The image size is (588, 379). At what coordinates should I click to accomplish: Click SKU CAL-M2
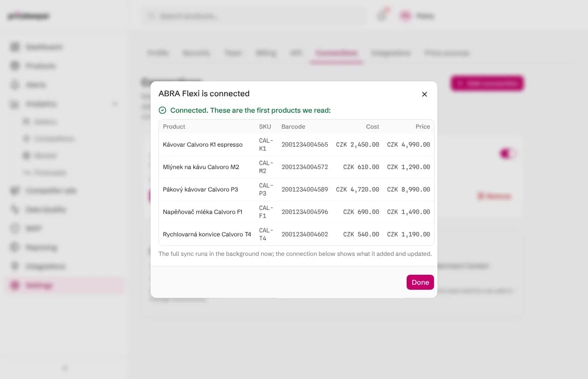coord(266,167)
